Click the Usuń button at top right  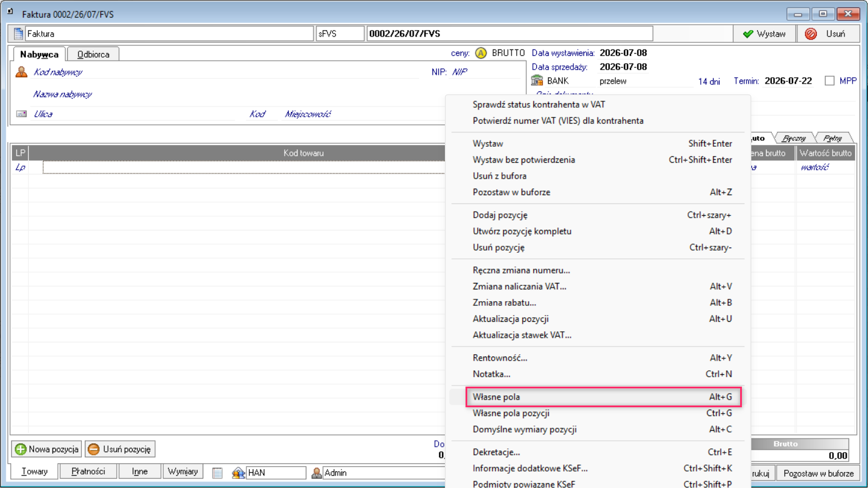(x=828, y=34)
